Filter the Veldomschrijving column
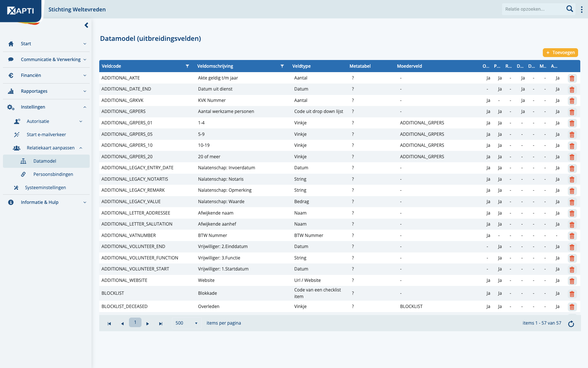Image resolution: width=588 pixels, height=368 pixels. coord(282,66)
